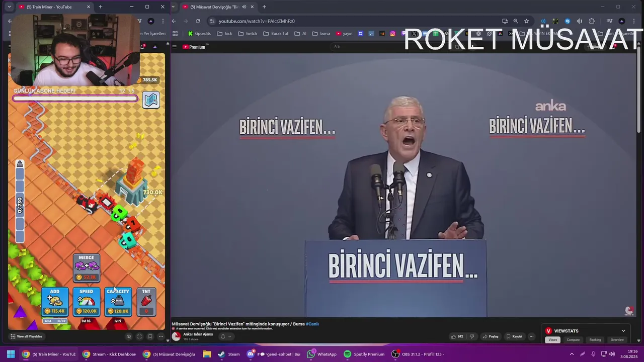The height and width of the screenshot is (362, 644).
Task: Open the borsa bookmarks folder
Action: (x=321, y=34)
